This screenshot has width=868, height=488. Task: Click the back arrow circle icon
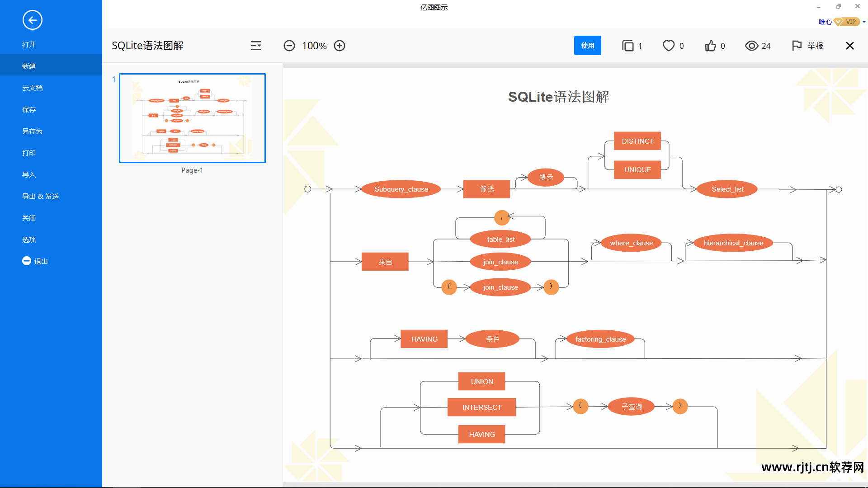click(33, 20)
